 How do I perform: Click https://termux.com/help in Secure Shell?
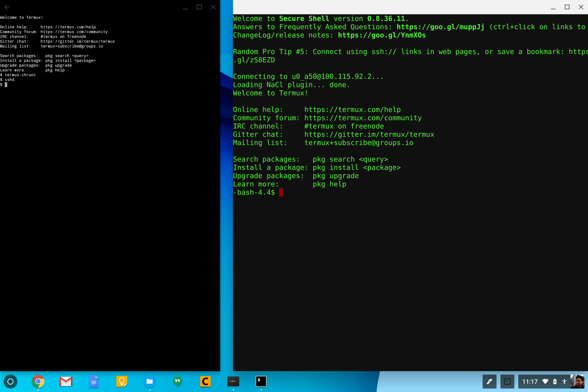pos(352,110)
